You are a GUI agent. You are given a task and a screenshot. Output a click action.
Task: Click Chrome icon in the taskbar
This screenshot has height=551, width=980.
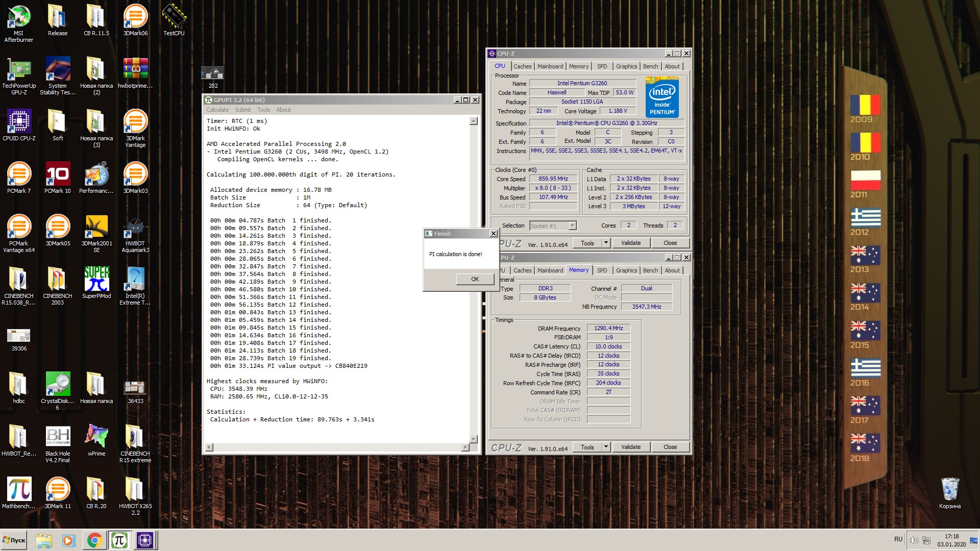point(94,540)
